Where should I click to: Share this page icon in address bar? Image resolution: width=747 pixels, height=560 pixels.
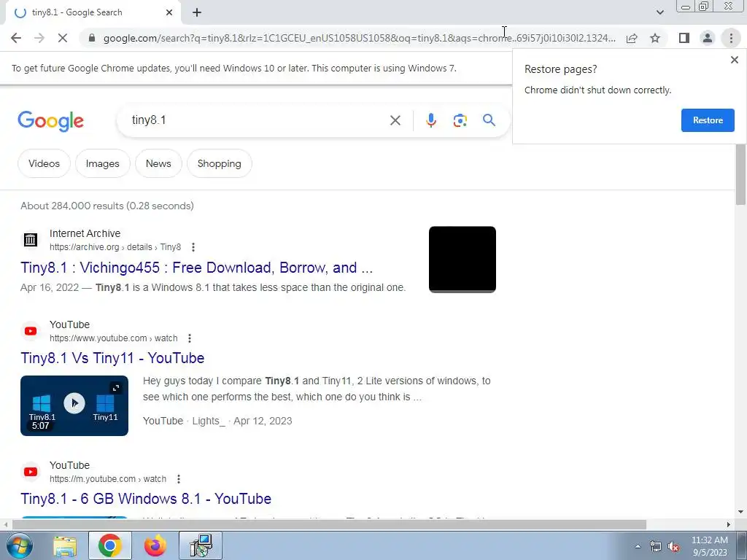tap(632, 38)
